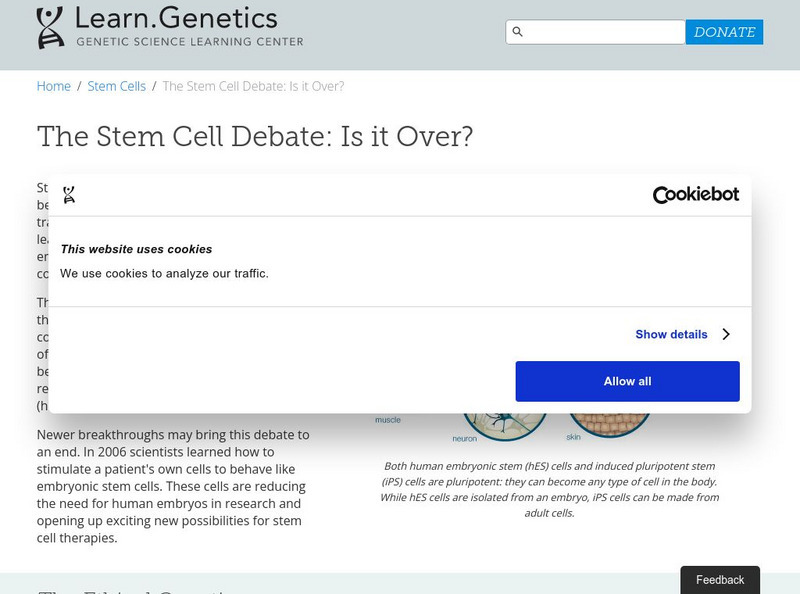Show details of cookie usage
The height and width of the screenshot is (594, 800).
(x=671, y=334)
